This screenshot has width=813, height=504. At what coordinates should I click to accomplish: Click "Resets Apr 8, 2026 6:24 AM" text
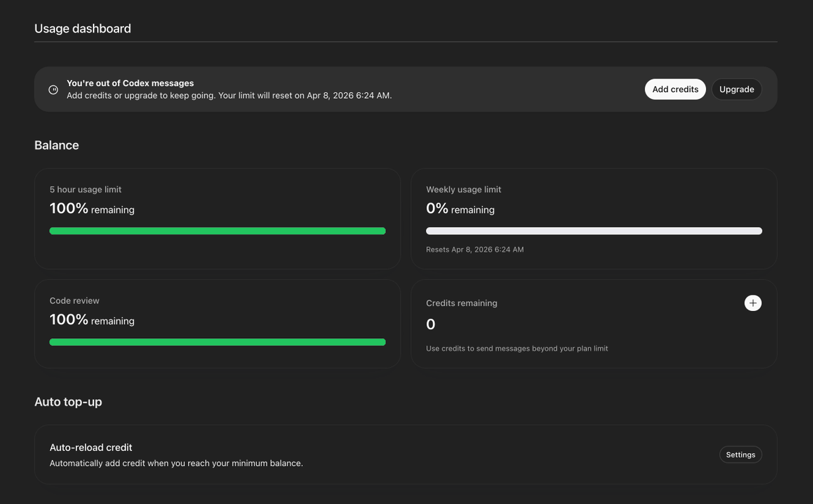pos(475,249)
